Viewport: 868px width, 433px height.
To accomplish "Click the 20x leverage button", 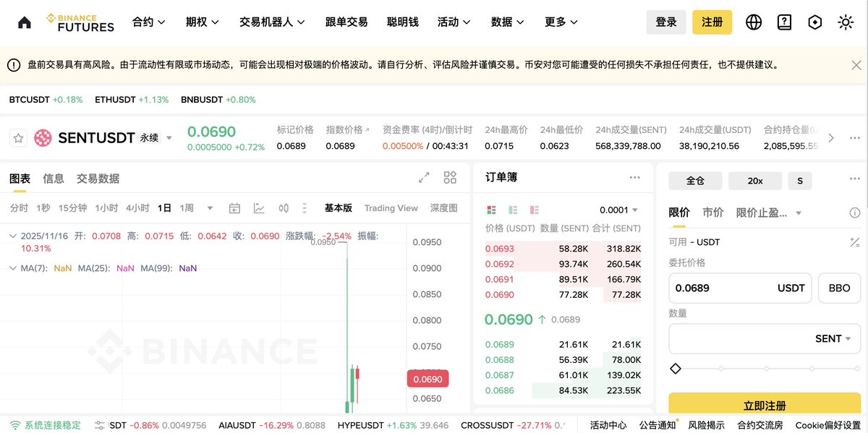I will pos(755,181).
